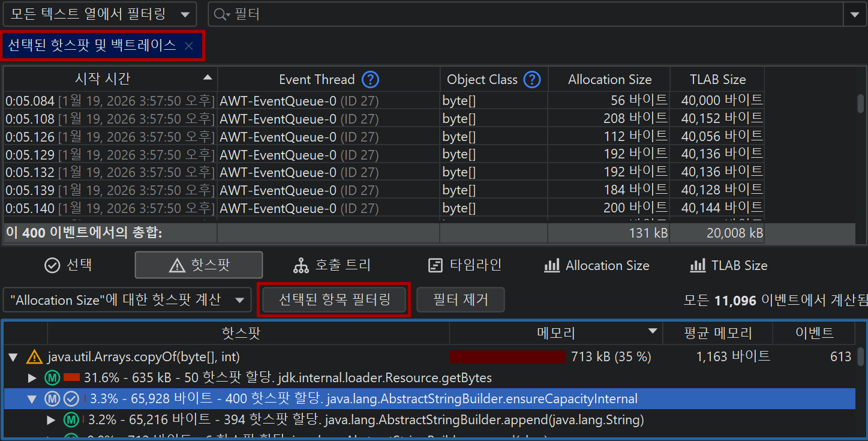Viewport: 868px width, 441px height.
Task: Click method icon on AbstractStringBuilder.append row
Action: coord(71,419)
